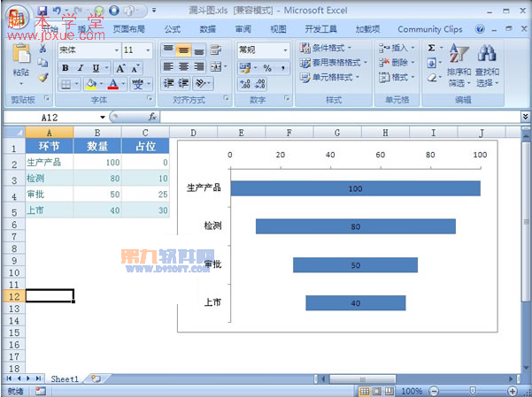Click the Clear eraser icon
Image resolution: width=532 pixels, height=397 pixels.
coord(431,78)
